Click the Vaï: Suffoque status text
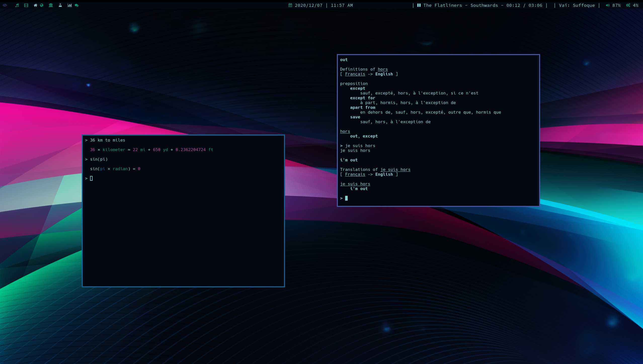643x364 pixels. pyautogui.click(x=577, y=5)
